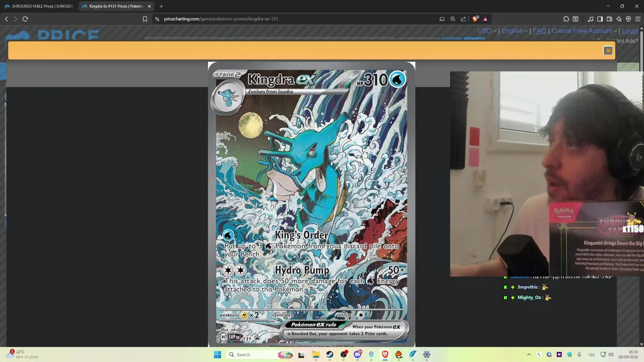Open a new browser tab

point(161,6)
